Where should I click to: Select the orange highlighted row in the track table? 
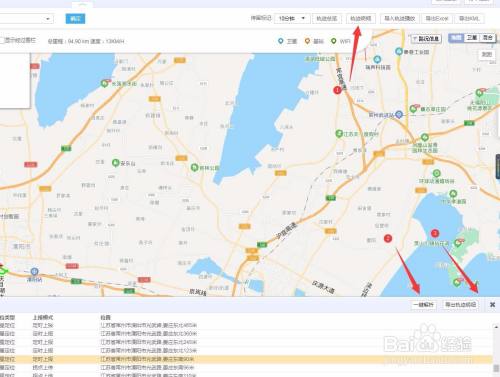coord(246,359)
